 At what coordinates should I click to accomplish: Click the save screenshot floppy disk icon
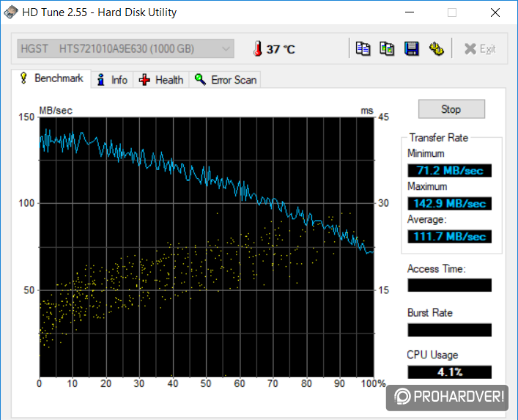(x=412, y=49)
